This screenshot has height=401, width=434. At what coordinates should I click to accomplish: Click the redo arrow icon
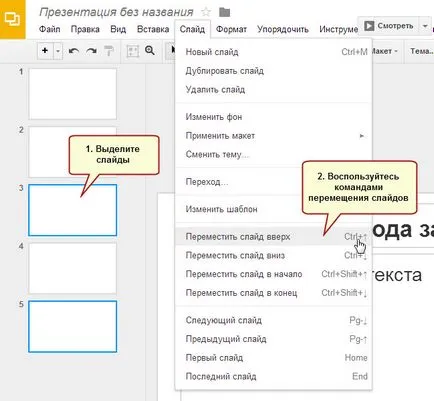pyautogui.click(x=91, y=51)
